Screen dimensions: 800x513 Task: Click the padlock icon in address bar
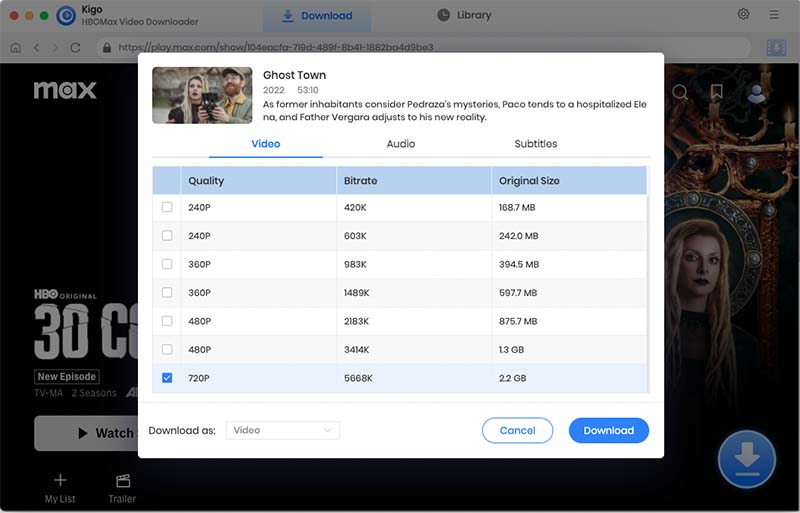click(x=107, y=47)
